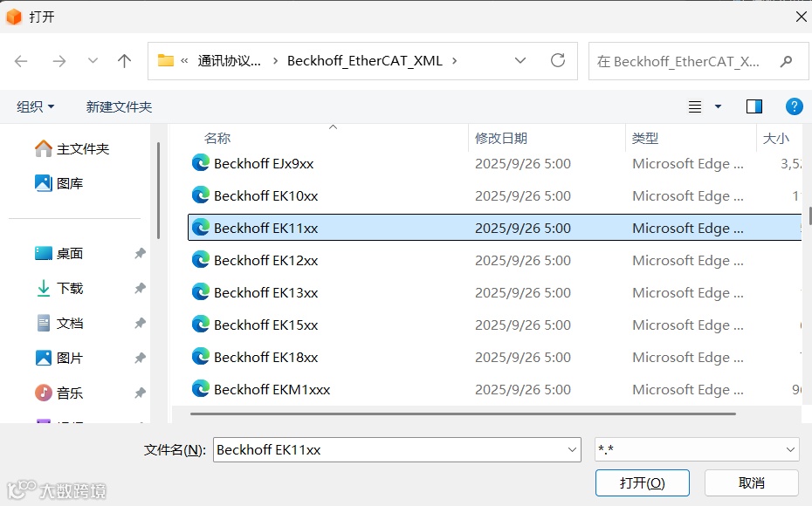This screenshot has width=812, height=506.
Task: Sort by 修改日期 column header
Action: [x=501, y=138]
